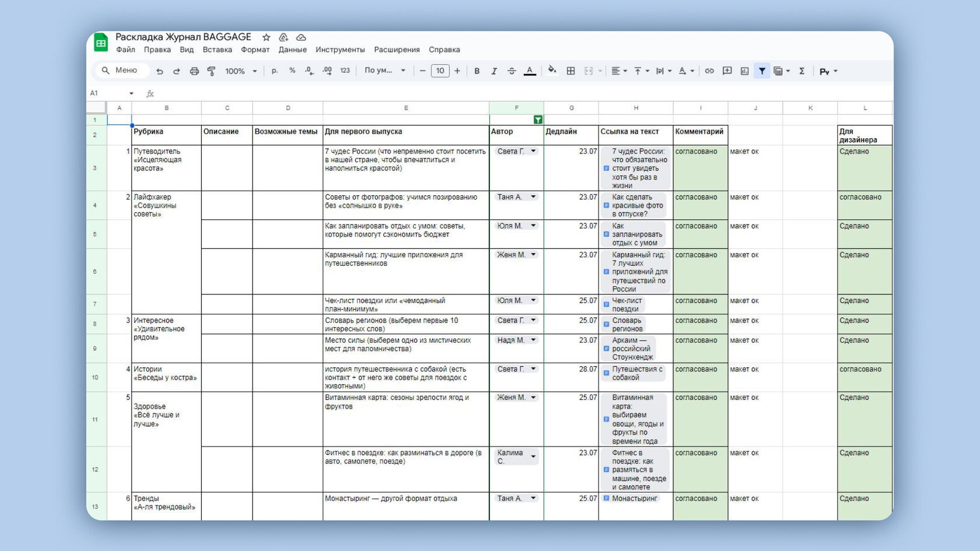Add a comment using the toolbar icon

tap(727, 71)
